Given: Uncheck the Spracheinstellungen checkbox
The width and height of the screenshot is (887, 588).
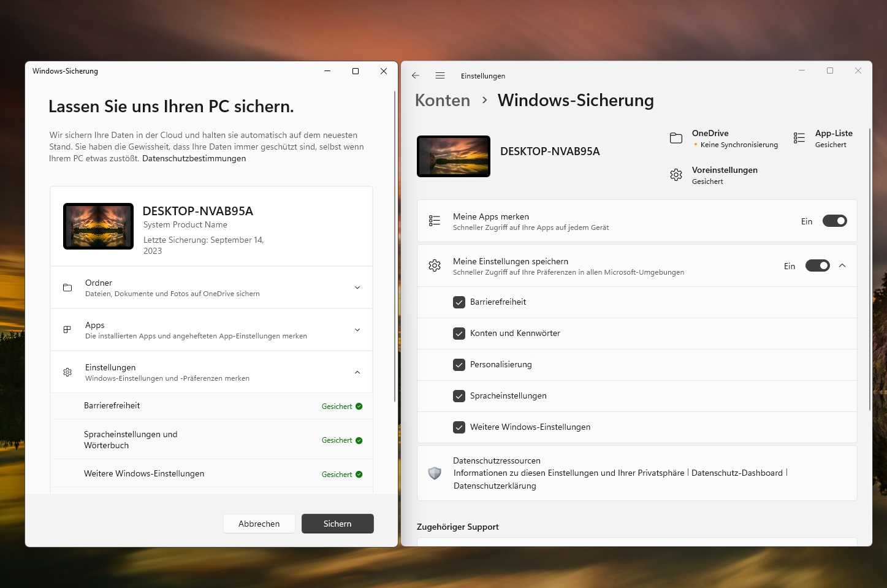Looking at the screenshot, I should coord(459,396).
